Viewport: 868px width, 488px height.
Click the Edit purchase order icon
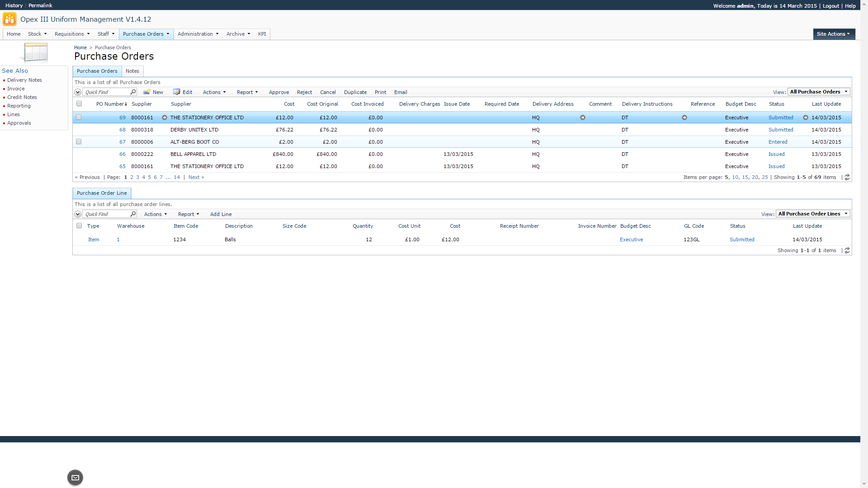[176, 92]
